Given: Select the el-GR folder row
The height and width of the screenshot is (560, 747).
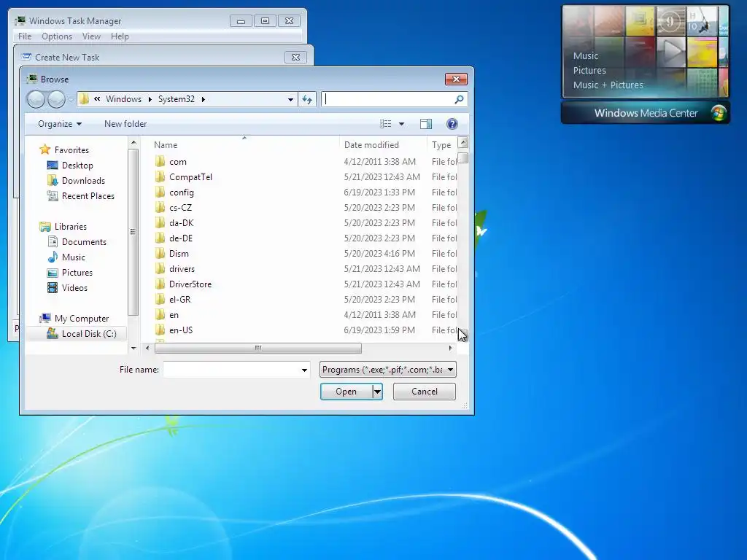Looking at the screenshot, I should point(304,299).
